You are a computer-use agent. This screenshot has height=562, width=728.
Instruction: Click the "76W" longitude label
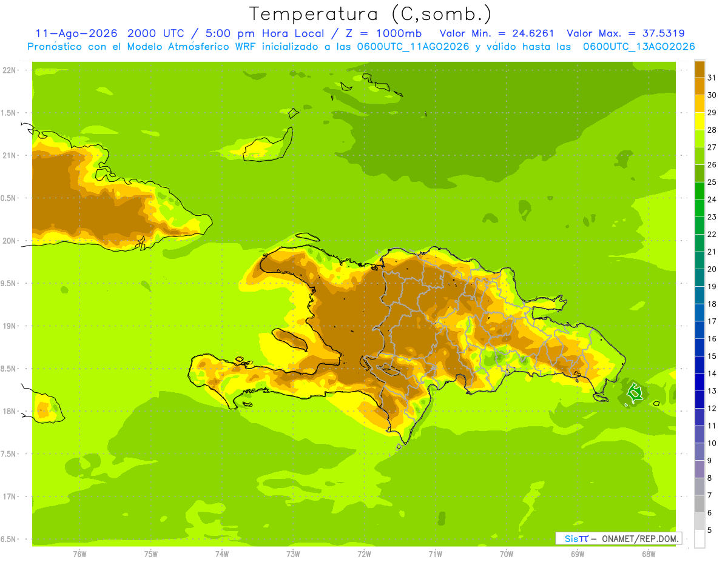point(79,554)
